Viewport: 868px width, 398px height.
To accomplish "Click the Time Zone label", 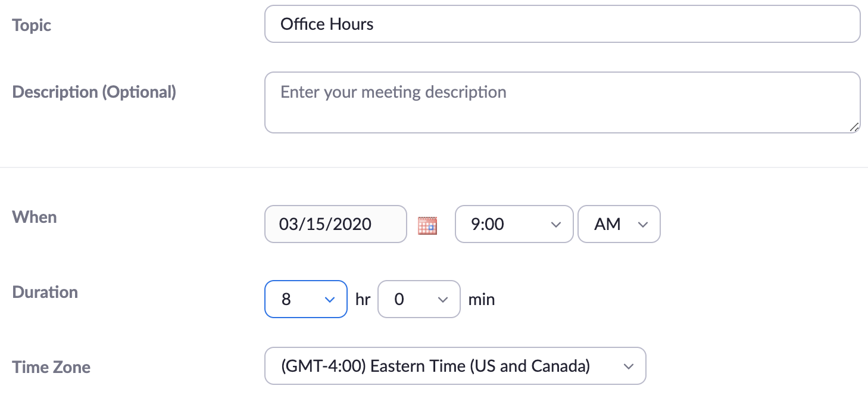I will pyautogui.click(x=51, y=368).
